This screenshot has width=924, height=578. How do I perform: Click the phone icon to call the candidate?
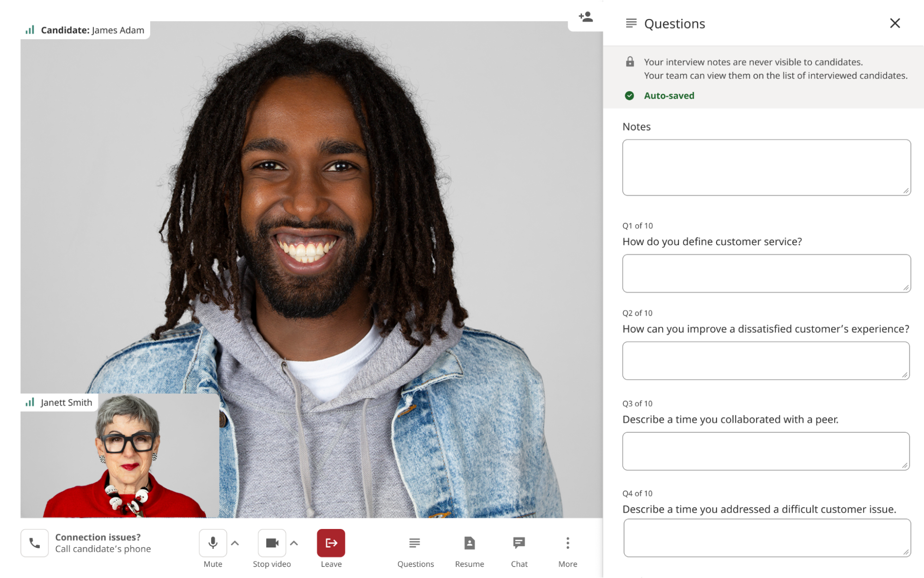(x=35, y=542)
